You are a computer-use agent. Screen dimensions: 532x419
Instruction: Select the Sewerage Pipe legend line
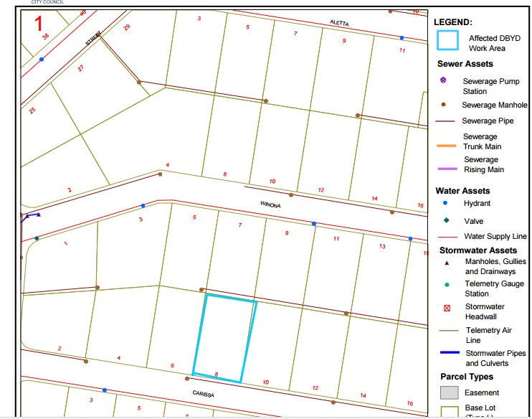point(445,121)
